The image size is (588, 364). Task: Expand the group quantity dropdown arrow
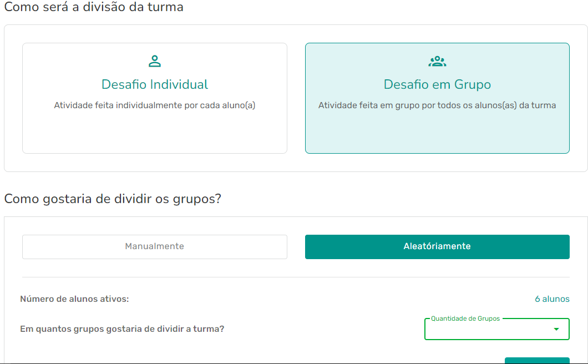[556, 329]
